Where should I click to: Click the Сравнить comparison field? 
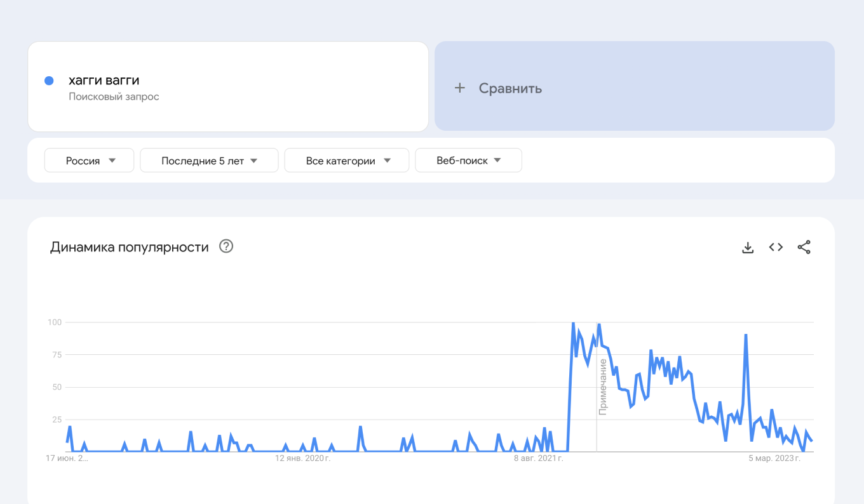coord(634,86)
